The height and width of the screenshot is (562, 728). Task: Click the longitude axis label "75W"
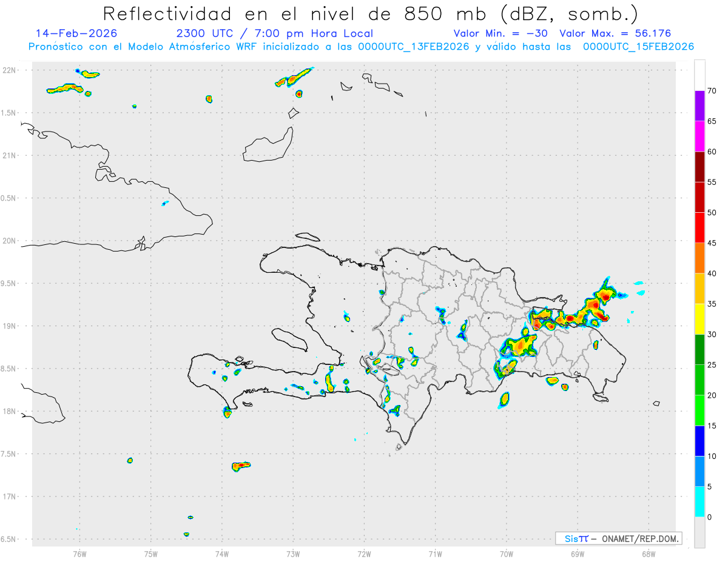click(150, 554)
